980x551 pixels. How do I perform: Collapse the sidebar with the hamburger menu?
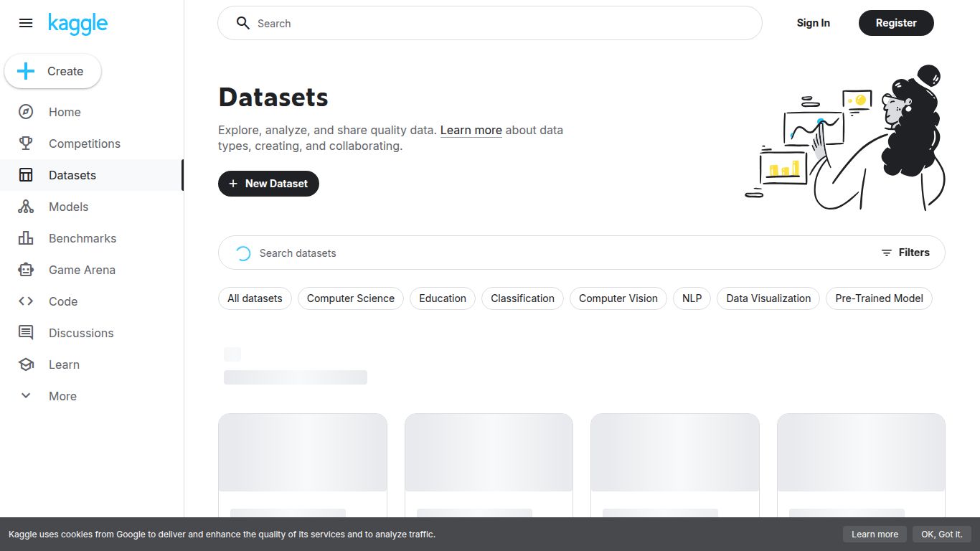26,23
